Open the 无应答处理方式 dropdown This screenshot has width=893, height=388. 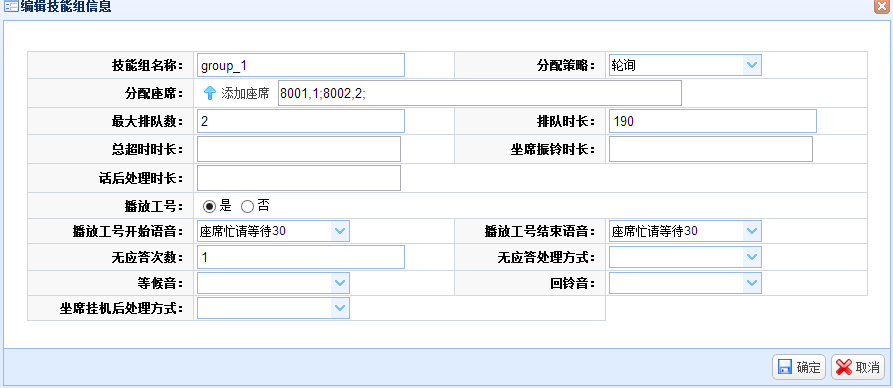752,257
